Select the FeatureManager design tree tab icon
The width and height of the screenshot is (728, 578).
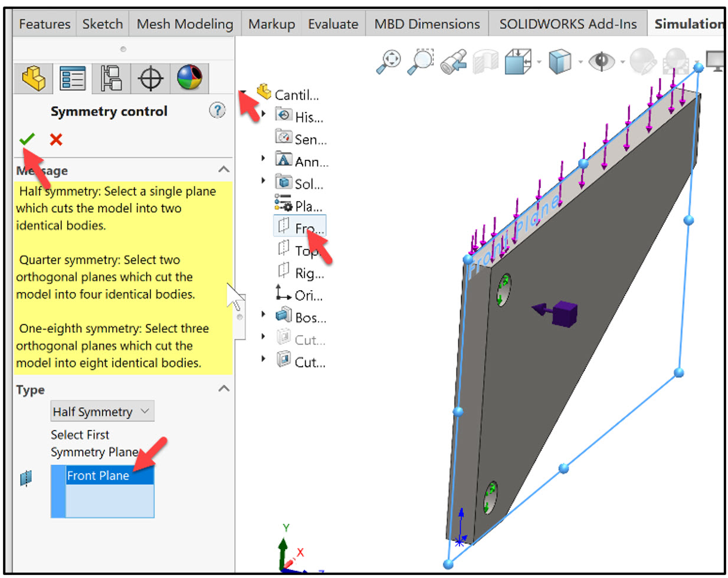pos(32,77)
